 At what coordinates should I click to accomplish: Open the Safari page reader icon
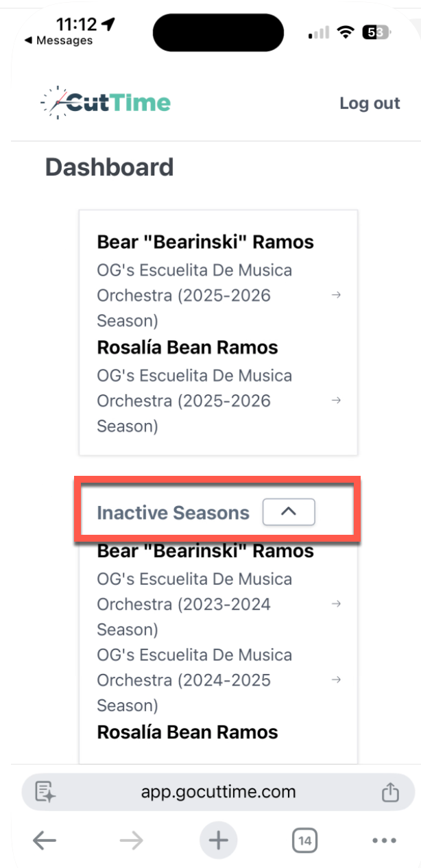click(45, 792)
